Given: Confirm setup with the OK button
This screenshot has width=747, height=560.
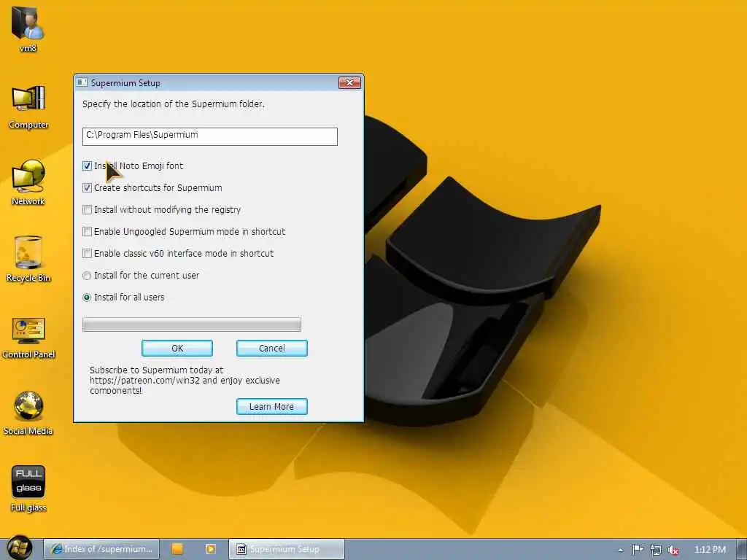Looking at the screenshot, I should pyautogui.click(x=177, y=348).
